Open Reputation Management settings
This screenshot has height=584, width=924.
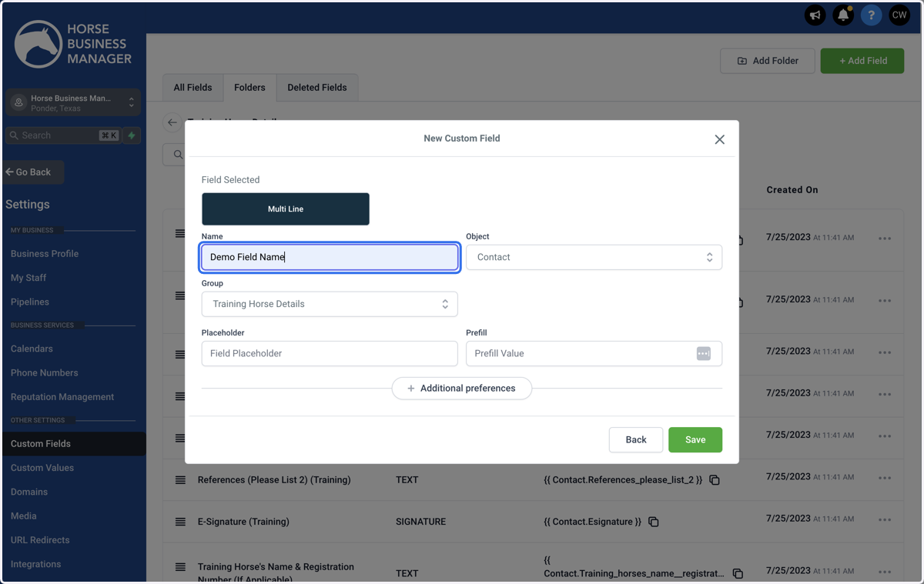(x=62, y=397)
